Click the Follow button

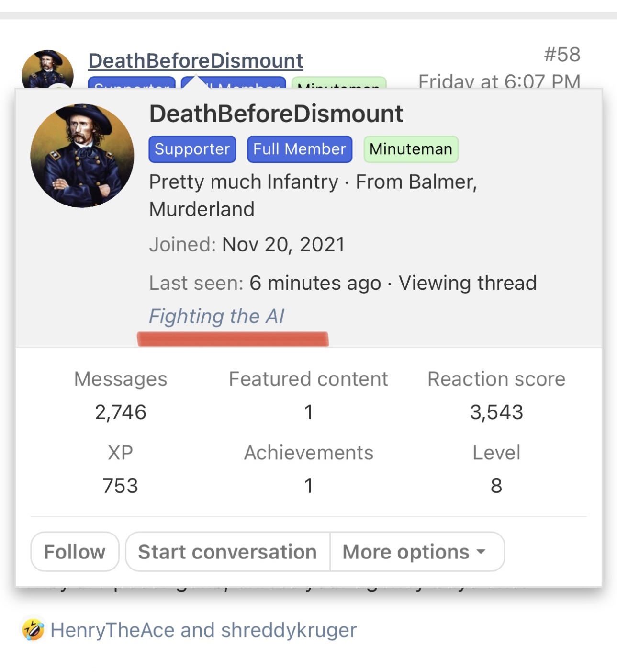pos(75,552)
